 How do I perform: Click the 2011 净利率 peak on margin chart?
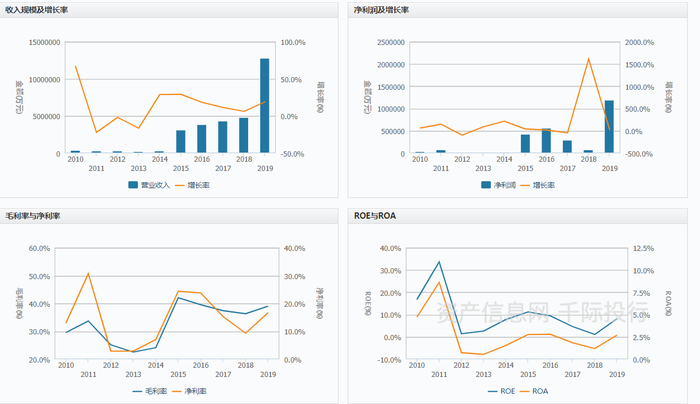(x=88, y=273)
